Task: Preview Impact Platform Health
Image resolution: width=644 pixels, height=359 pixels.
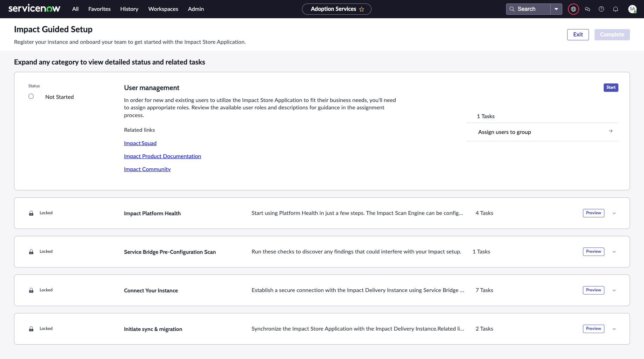Action: click(593, 213)
